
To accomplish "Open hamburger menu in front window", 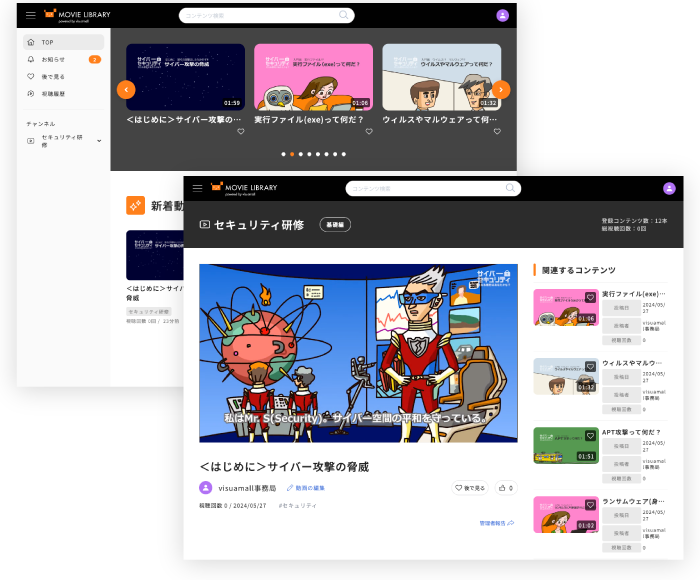I will coord(197,188).
